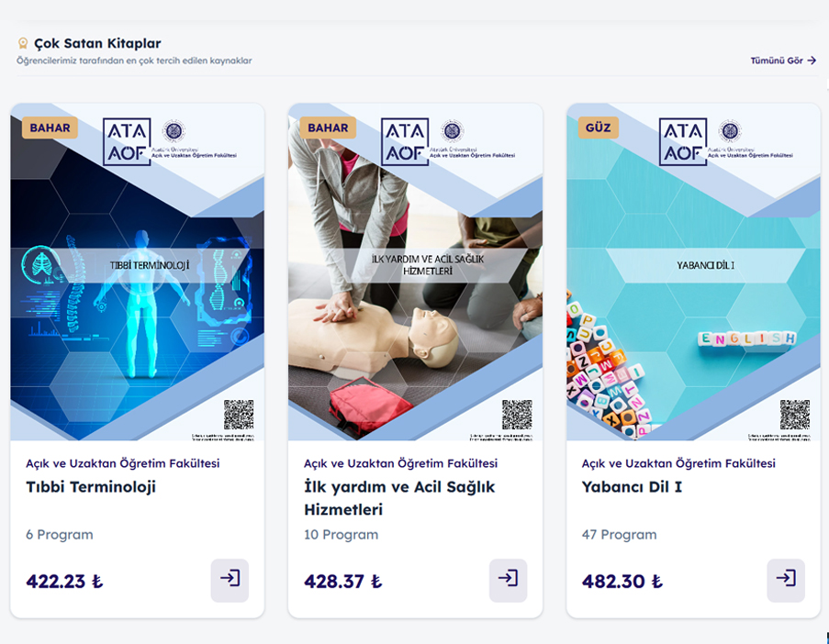The height and width of the screenshot is (644, 829).
Task: Open the Tıbbi Terminoloji arrow icon button
Action: click(230, 580)
